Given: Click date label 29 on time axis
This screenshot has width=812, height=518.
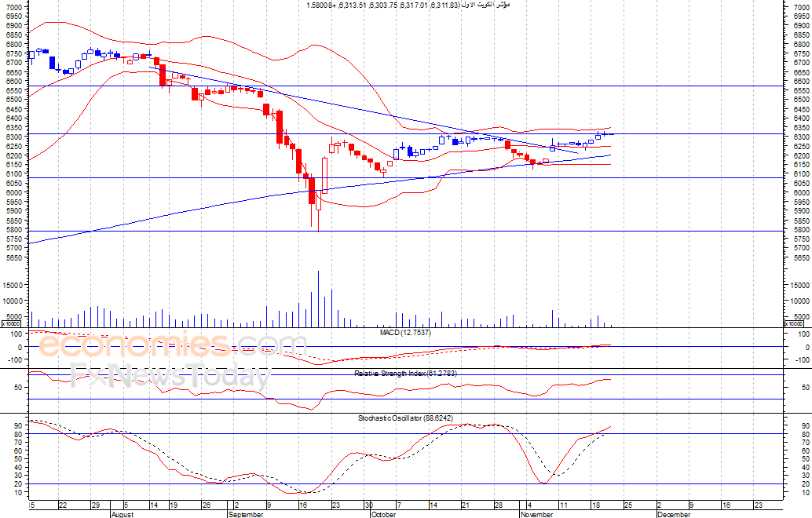Looking at the screenshot, I should click(95, 505).
